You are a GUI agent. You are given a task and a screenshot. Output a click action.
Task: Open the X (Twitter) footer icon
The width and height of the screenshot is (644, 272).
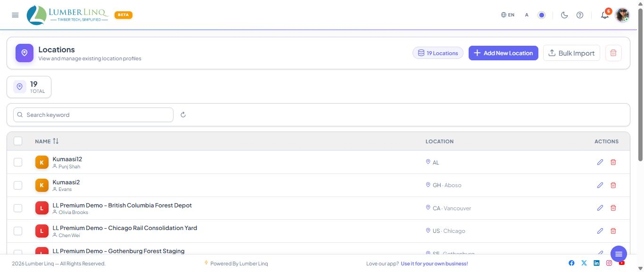click(x=584, y=263)
